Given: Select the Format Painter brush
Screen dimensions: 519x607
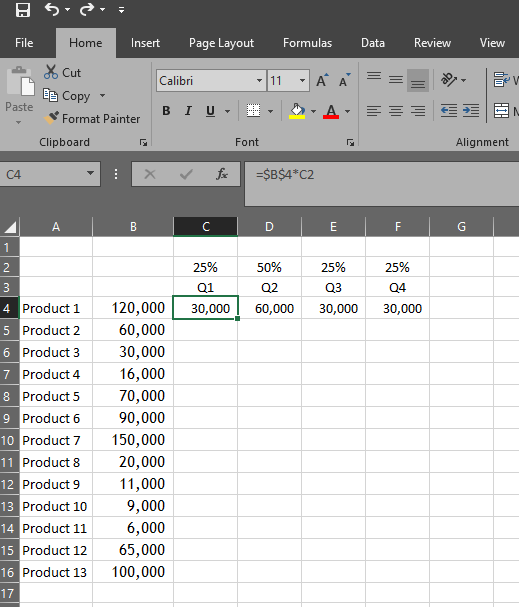Looking at the screenshot, I should (51, 118).
